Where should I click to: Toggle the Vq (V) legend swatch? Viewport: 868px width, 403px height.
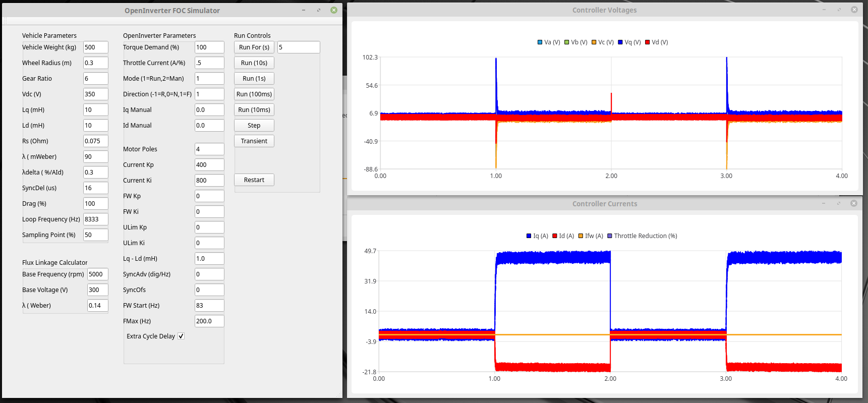(620, 42)
